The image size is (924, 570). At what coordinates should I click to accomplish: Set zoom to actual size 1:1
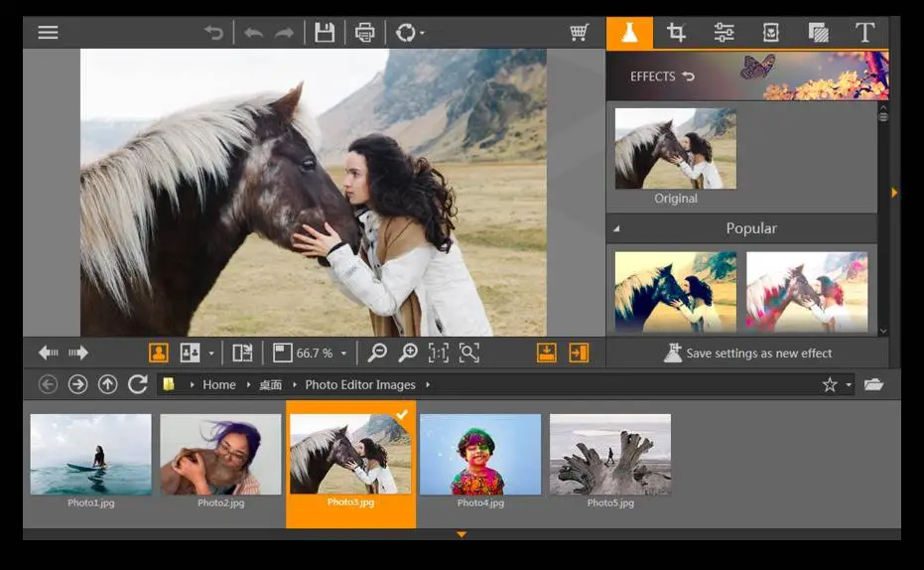click(438, 353)
